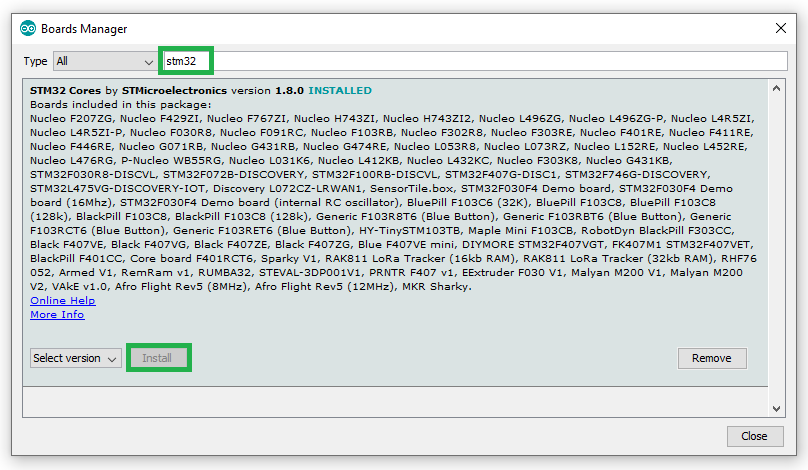Click the Type label beside the filter
The height and width of the screenshot is (470, 808).
[x=35, y=61]
